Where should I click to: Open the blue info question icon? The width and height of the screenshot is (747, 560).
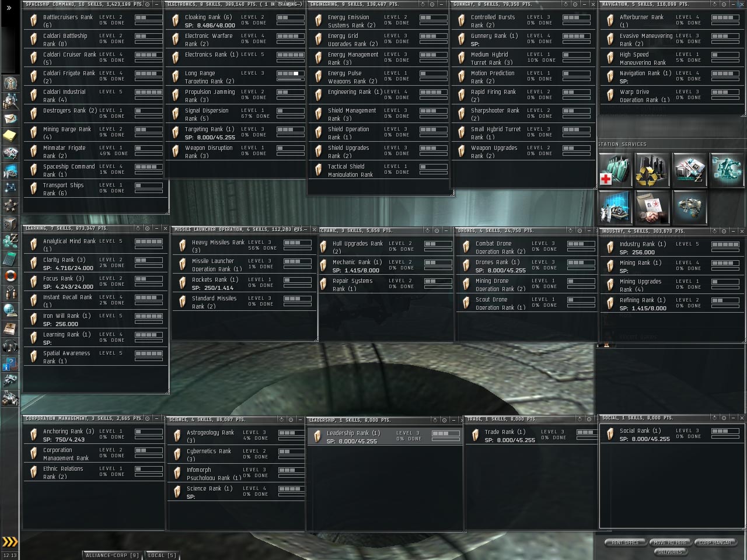coord(10,365)
